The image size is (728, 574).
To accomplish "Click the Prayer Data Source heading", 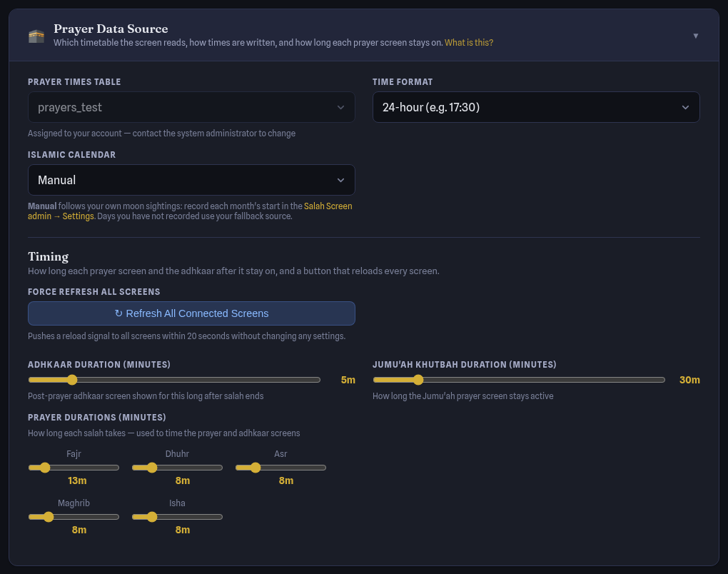I will pyautogui.click(x=111, y=29).
